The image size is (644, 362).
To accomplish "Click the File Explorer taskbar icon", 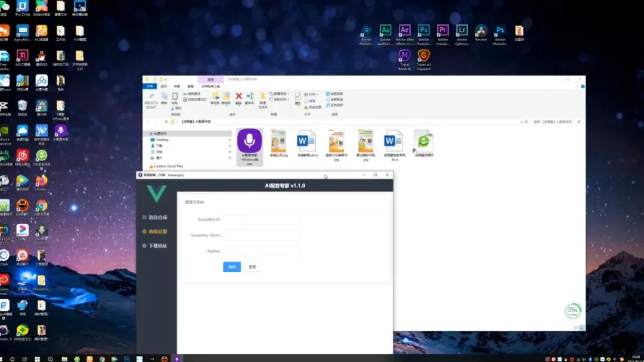I will (64, 358).
